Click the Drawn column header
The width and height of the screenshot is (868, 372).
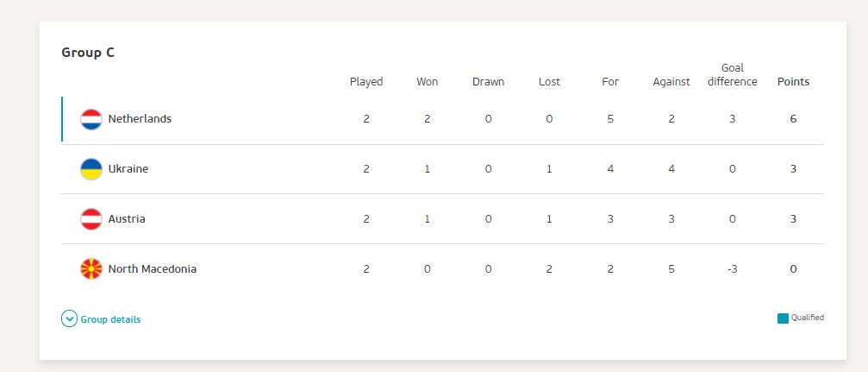[488, 81]
